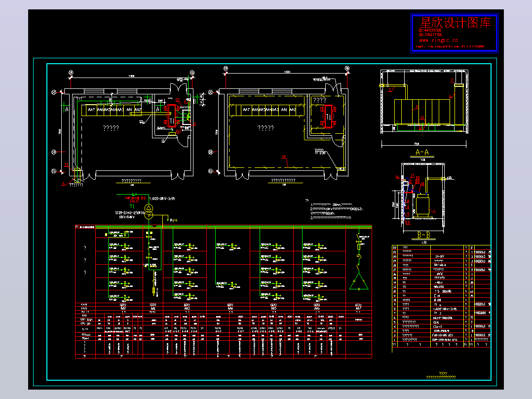
Task: Click the red "16" callout in section B-B
Action: point(397,177)
